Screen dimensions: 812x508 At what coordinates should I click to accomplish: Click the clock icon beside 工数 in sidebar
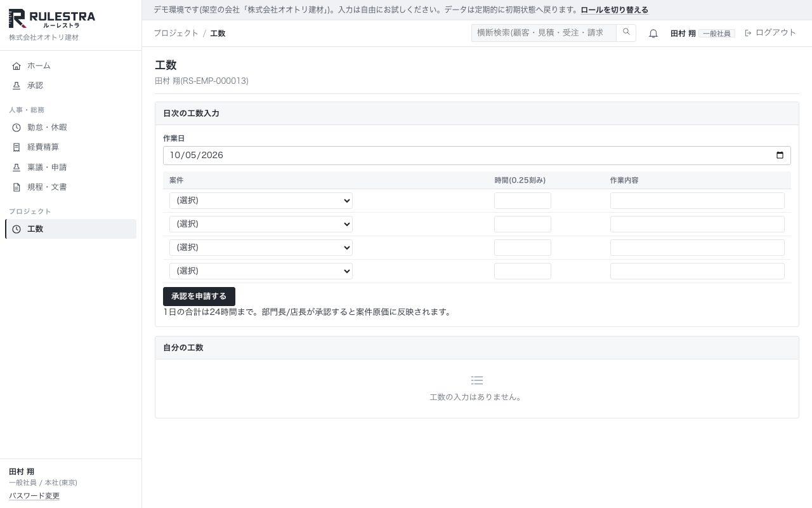click(16, 229)
